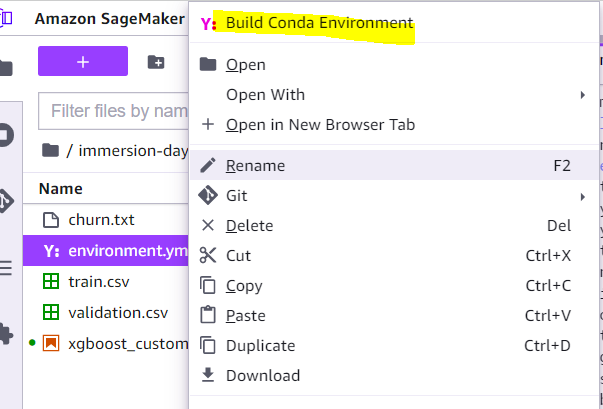Click the download arrow icon in menu

pos(208,375)
